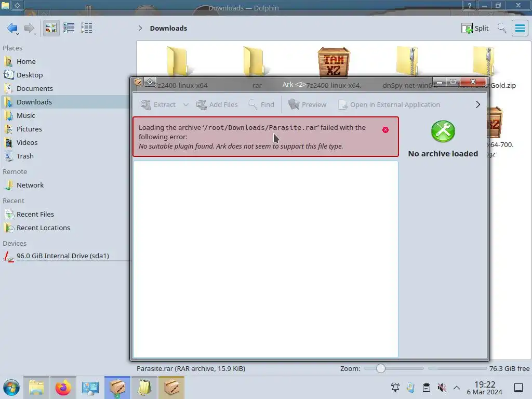Switch Dolphin to Details view mode

(87, 28)
